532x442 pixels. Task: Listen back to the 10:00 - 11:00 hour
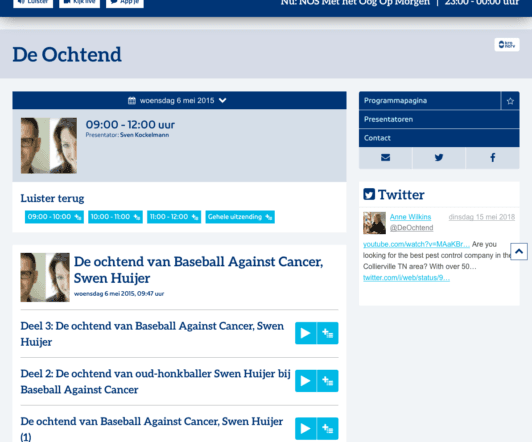115,217
